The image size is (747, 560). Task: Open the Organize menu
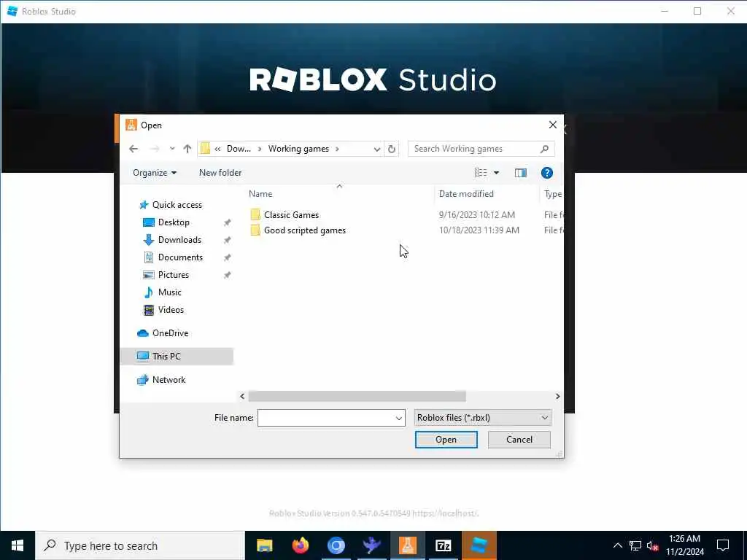pyautogui.click(x=155, y=173)
